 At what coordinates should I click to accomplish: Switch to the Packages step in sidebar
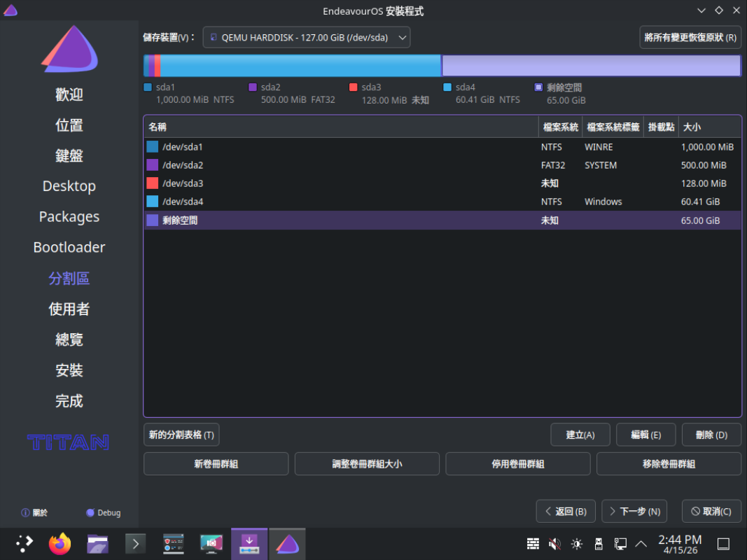point(69,217)
